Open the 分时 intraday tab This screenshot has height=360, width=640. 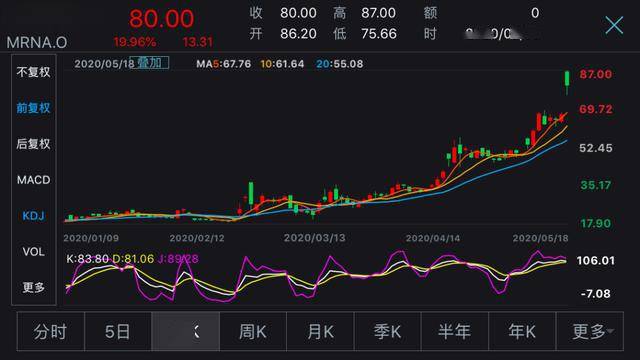click(x=51, y=331)
